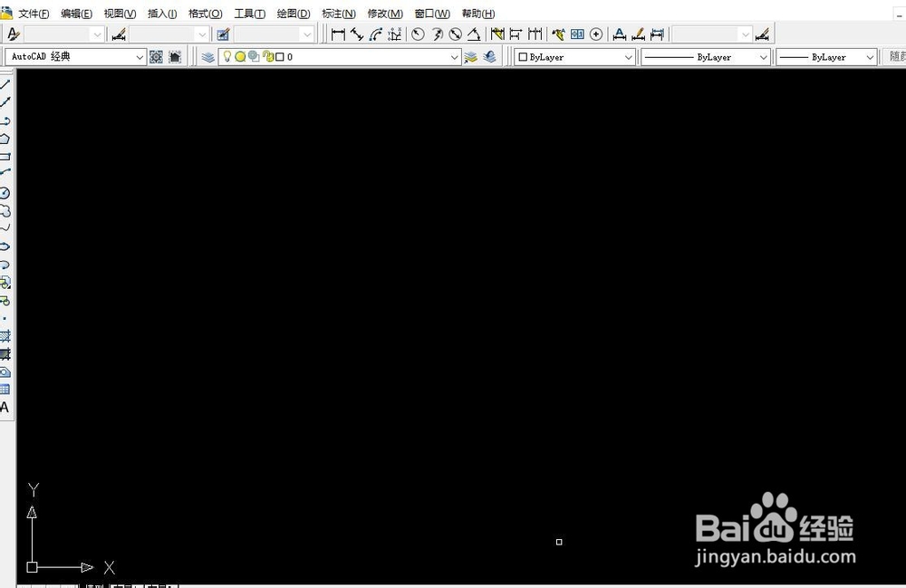Select the Dimension Edit tool

[620, 34]
